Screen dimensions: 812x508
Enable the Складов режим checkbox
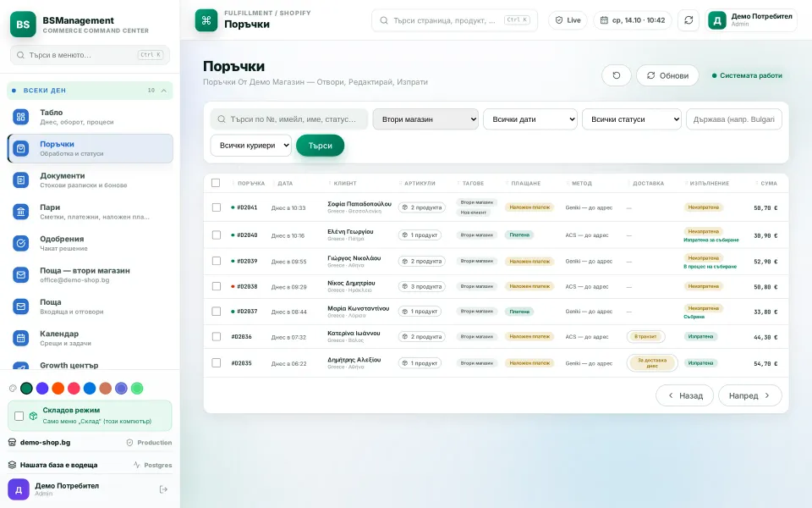[19, 416]
